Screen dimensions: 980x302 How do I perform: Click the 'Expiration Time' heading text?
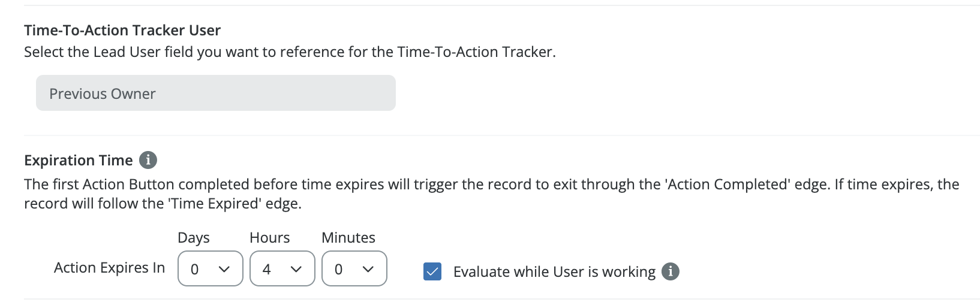coord(79,161)
